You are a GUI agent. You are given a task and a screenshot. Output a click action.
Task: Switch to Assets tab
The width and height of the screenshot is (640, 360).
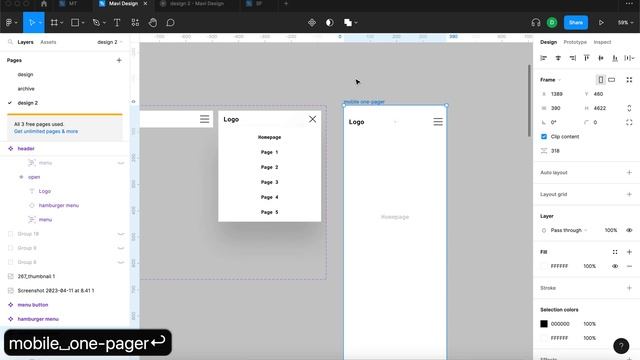[48, 42]
